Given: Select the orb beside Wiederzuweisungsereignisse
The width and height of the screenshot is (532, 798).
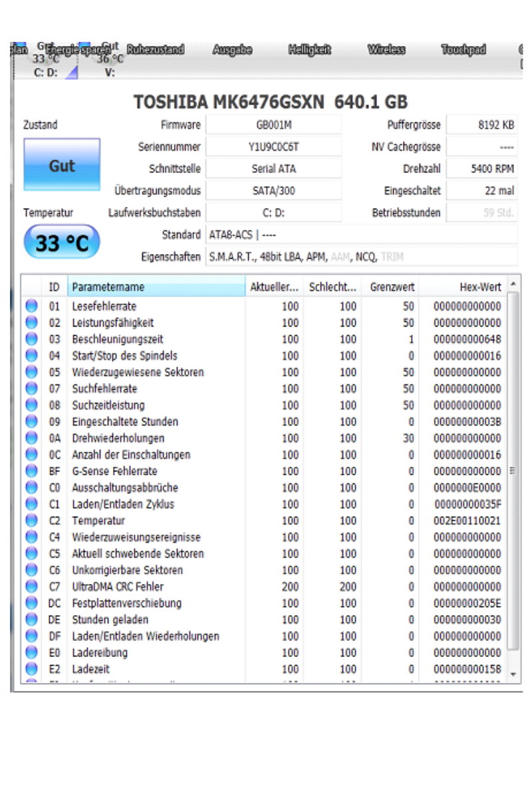Looking at the screenshot, I should click(31, 537).
